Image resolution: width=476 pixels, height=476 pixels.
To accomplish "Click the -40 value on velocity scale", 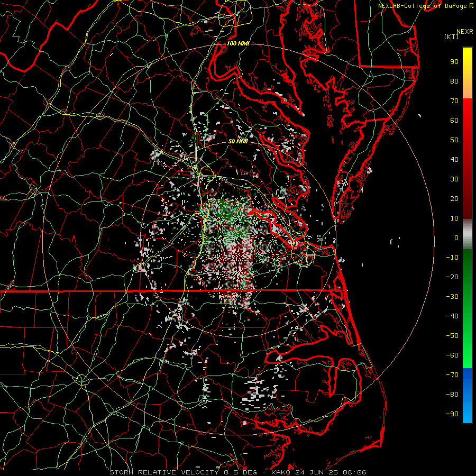I will pyautogui.click(x=452, y=316).
